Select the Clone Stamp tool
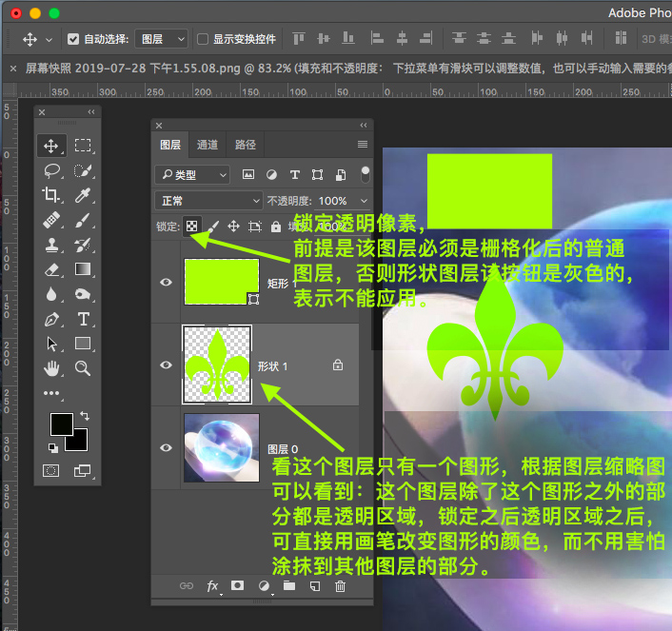The height and width of the screenshot is (631, 672). click(x=51, y=246)
